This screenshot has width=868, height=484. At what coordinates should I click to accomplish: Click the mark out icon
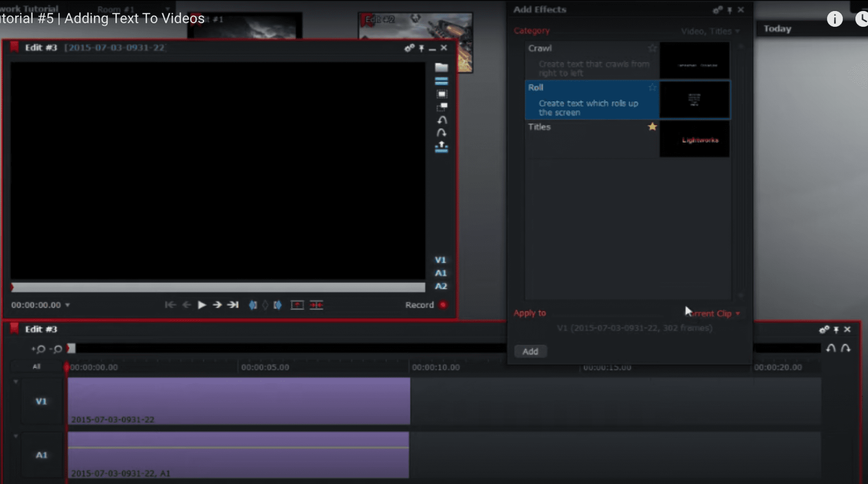point(278,305)
